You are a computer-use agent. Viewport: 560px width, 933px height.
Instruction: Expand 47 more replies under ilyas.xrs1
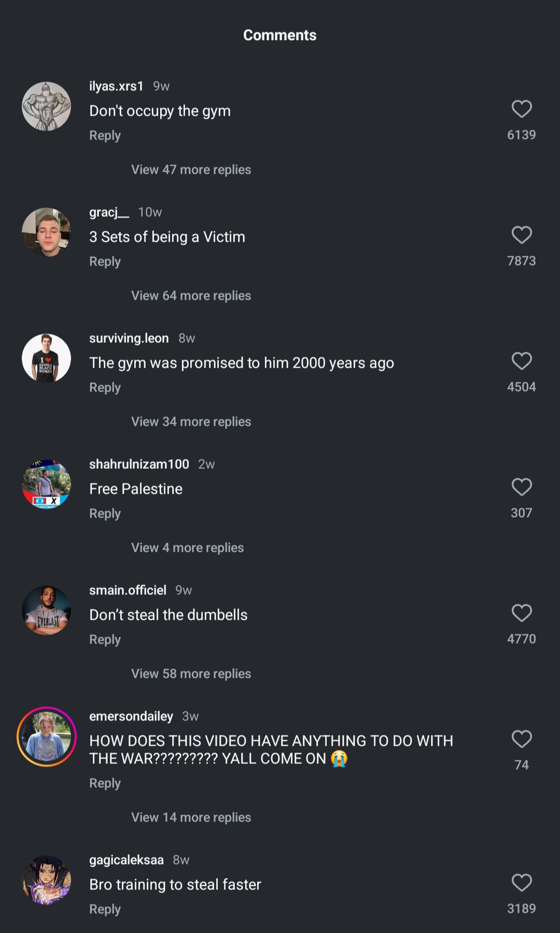click(191, 170)
